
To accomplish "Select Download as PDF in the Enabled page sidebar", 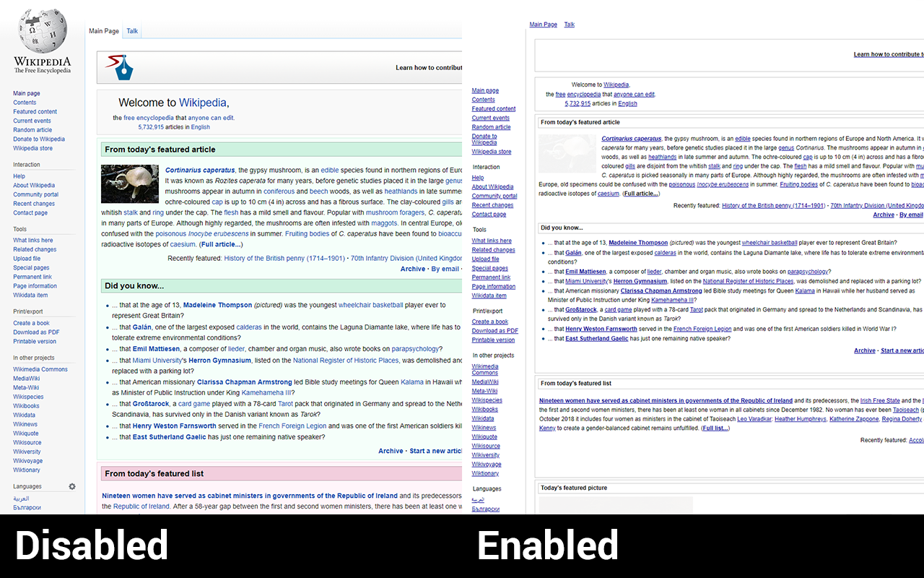I will pyautogui.click(x=495, y=331).
